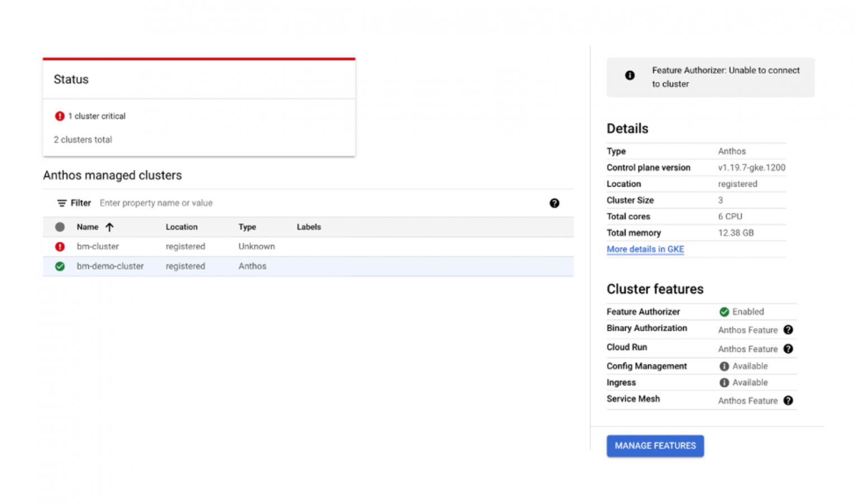The image size is (858, 504).
Task: Click the filter icon in Anthos managed clusters
Action: coord(63,203)
